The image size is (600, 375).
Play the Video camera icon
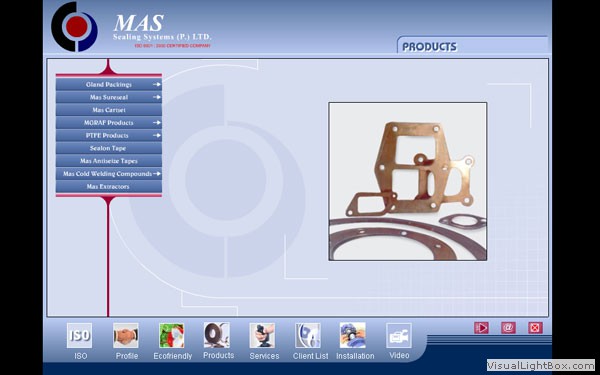pos(399,335)
